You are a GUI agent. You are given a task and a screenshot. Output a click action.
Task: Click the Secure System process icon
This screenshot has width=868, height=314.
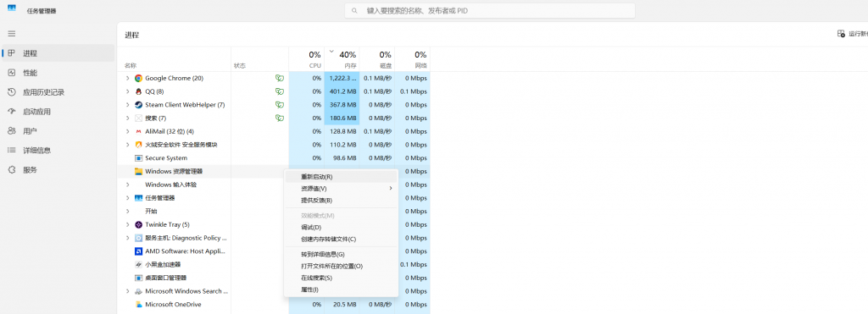[x=138, y=158]
